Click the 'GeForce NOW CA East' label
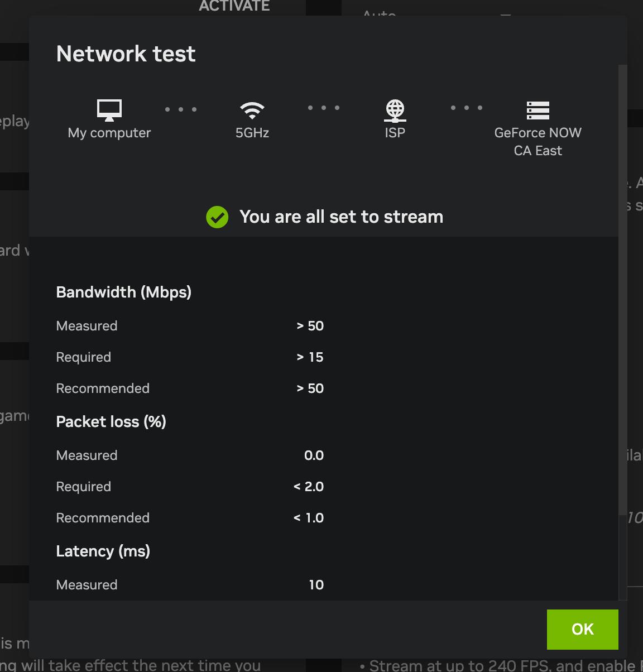Viewport: 643px width, 672px height. tap(538, 142)
